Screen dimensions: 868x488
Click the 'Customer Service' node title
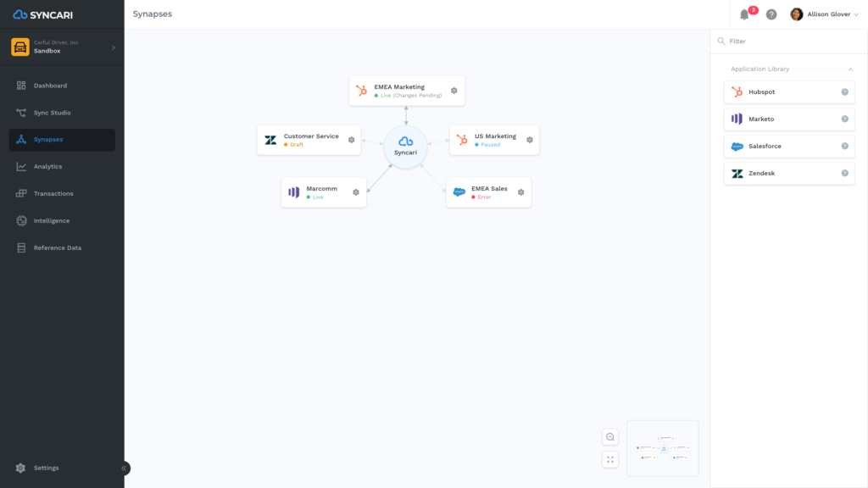311,136
